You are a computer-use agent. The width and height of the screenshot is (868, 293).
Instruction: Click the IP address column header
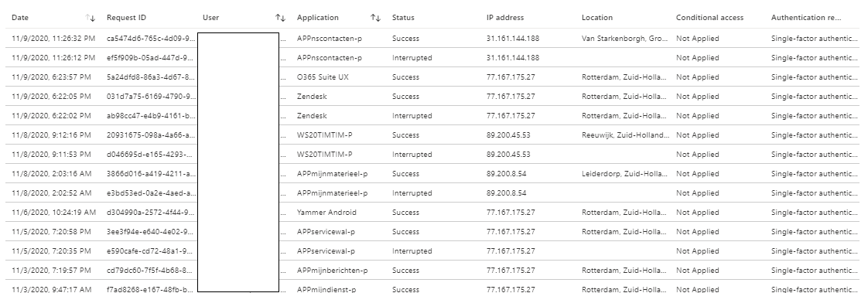point(505,18)
